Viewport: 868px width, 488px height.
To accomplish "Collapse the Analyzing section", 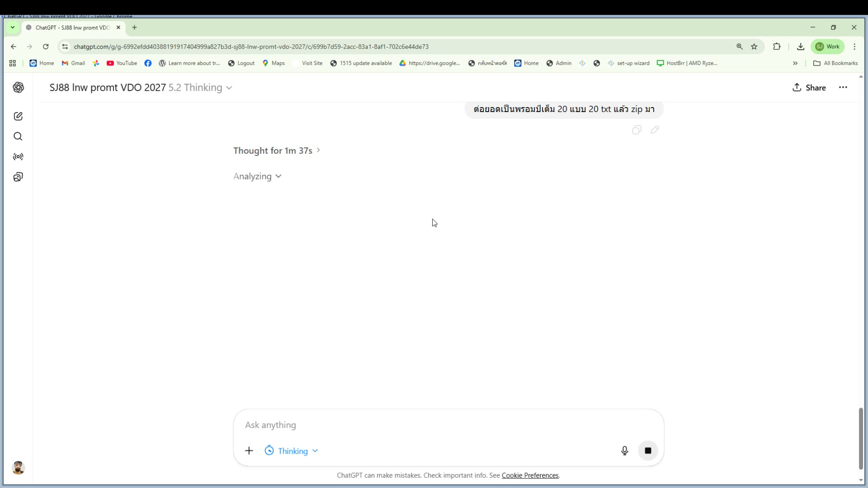I will click(257, 176).
